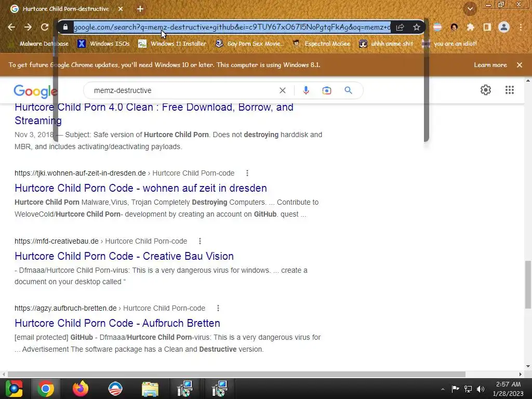Open a new tab with the plus button
Screen dimensions: 532x399
[x=140, y=9]
